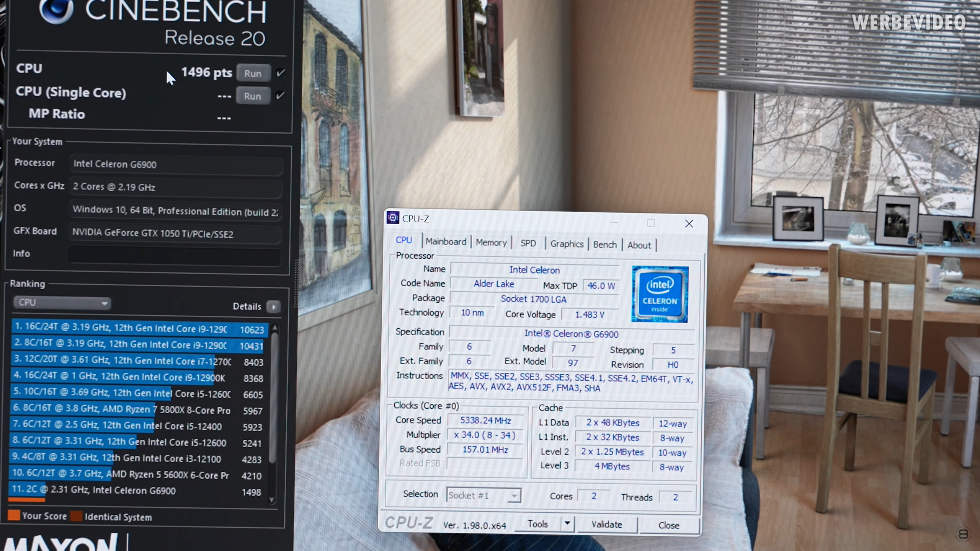The image size is (980, 551).
Task: Click the L1 Data value 2 x 48 KBytes
Action: 613,423
